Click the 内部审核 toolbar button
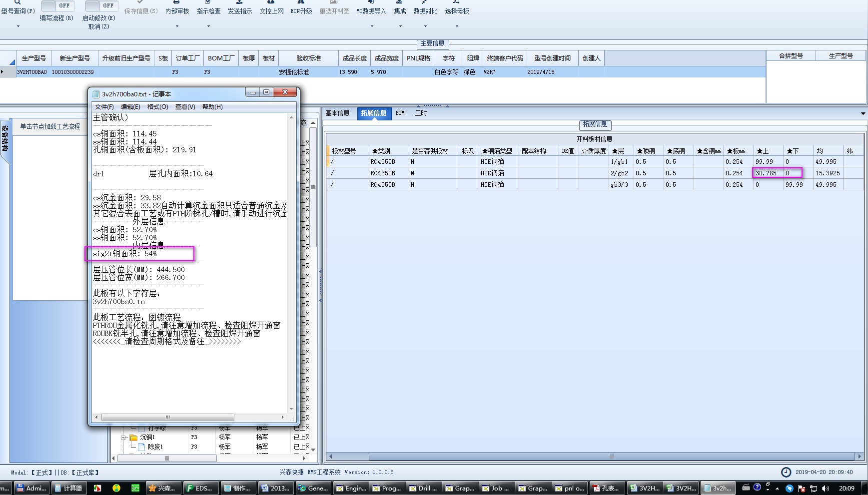 point(177,7)
